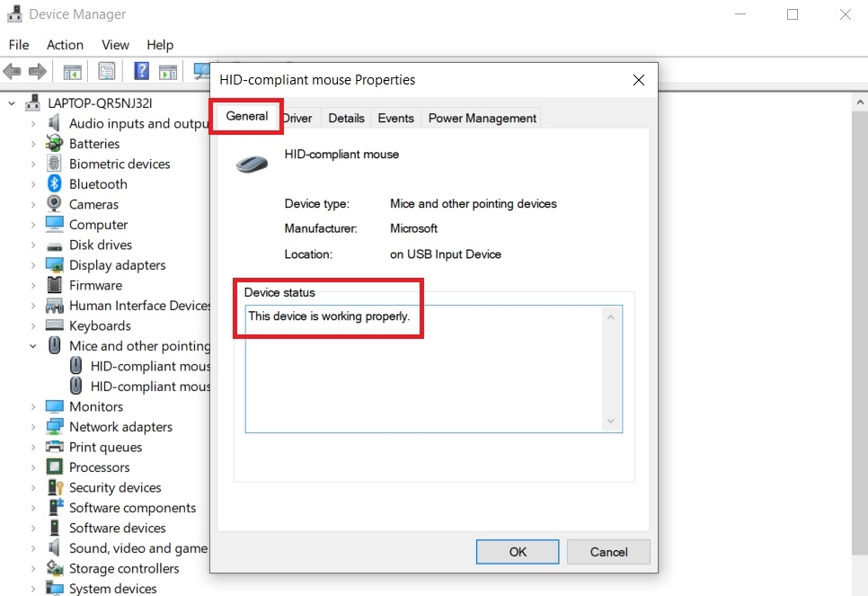Screen dimensions: 868x596
Task: Switch to the Driver tab
Action: [298, 118]
